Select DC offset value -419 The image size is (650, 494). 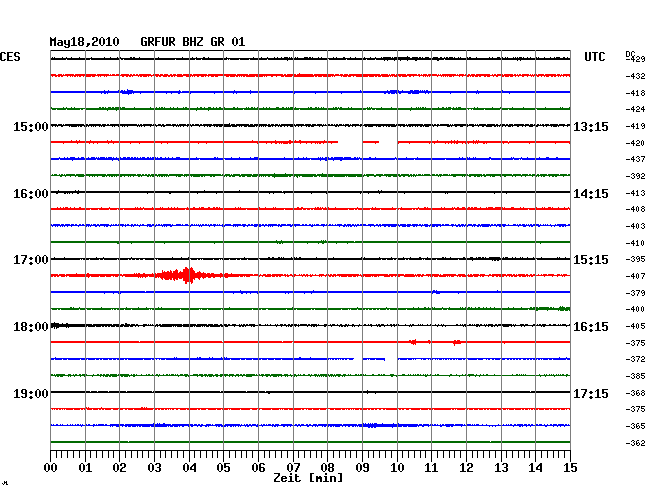point(635,126)
